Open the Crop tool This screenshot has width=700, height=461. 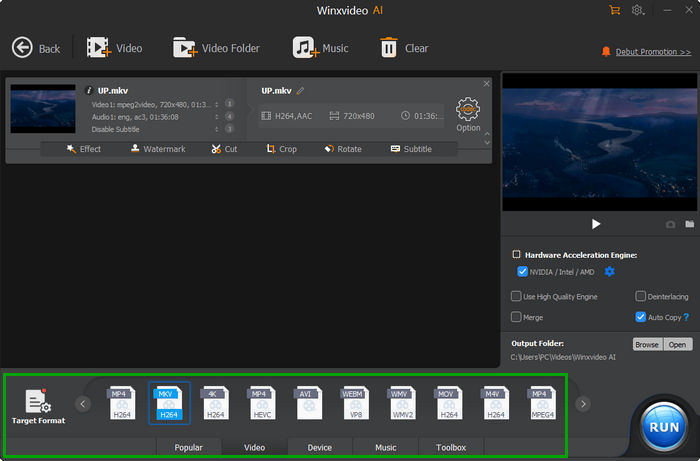click(x=281, y=149)
